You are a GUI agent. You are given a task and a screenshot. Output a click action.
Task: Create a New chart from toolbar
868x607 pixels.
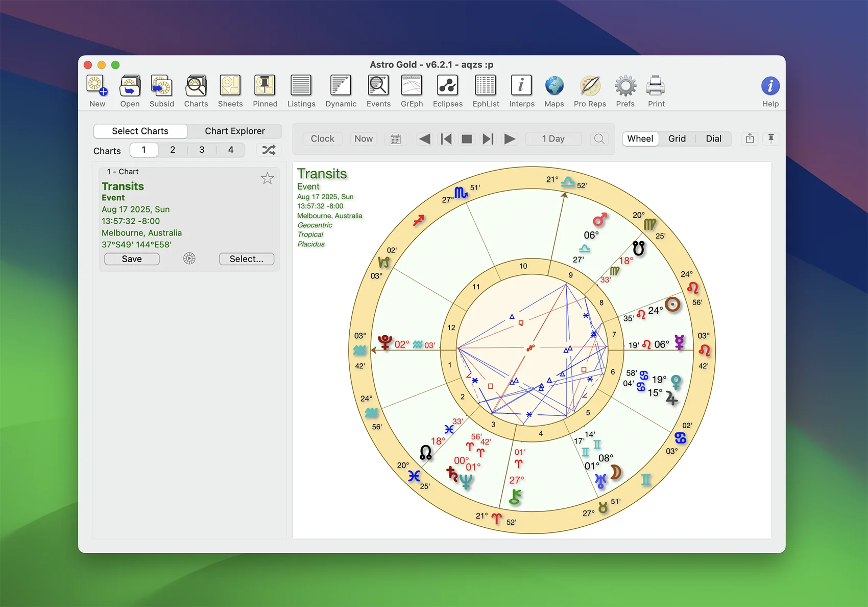click(97, 91)
